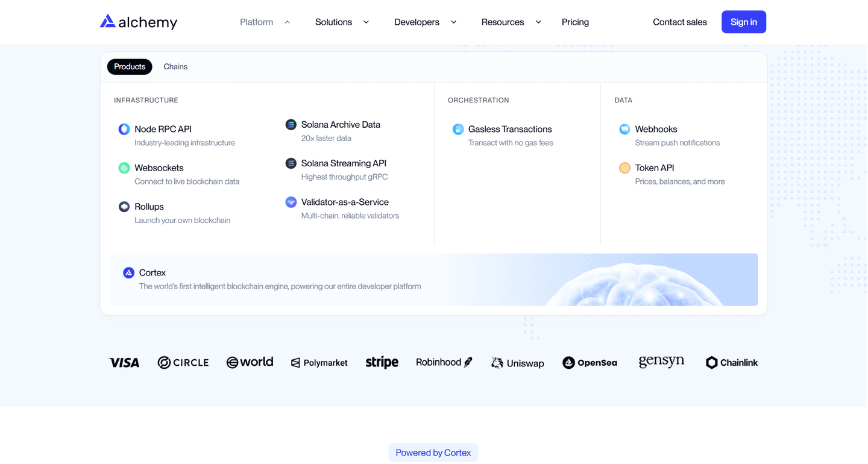Screen dimensions: 868x464
Task: Click the Alchemy logo icon
Action: (107, 22)
